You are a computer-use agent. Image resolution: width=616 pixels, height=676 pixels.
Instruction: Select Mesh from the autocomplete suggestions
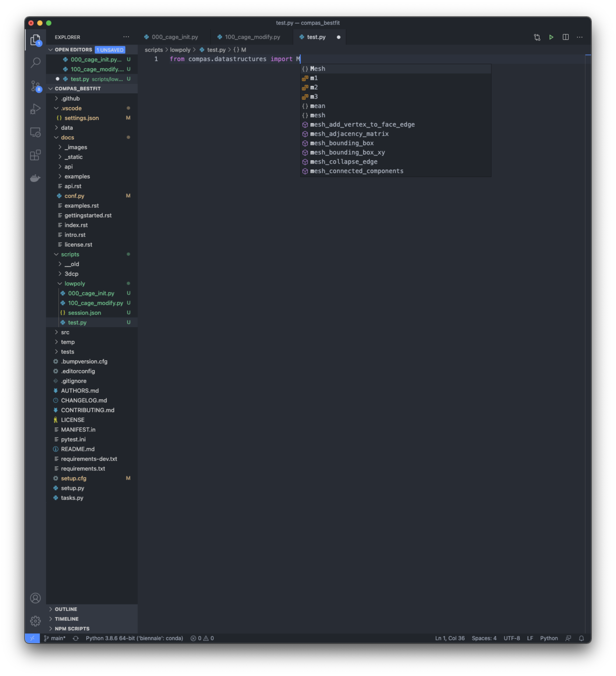click(317, 68)
